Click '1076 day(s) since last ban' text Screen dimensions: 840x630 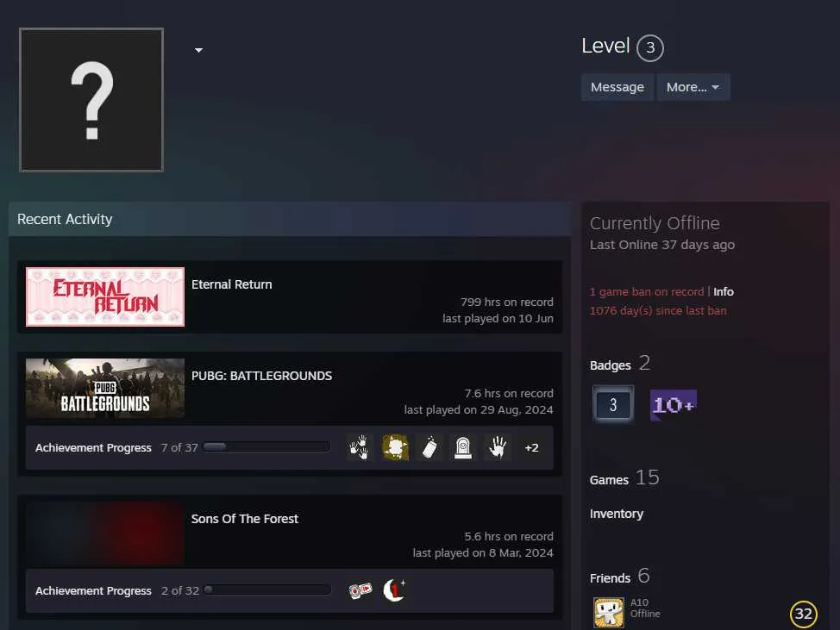[658, 310]
